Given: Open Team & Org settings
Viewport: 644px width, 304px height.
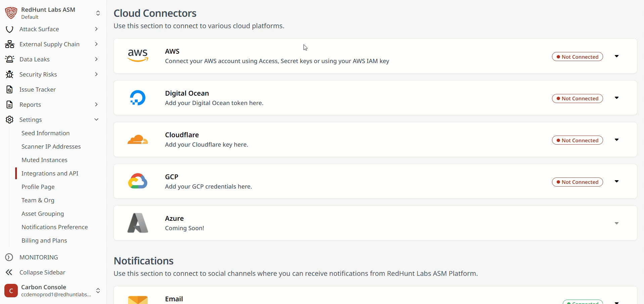Looking at the screenshot, I should point(38,200).
